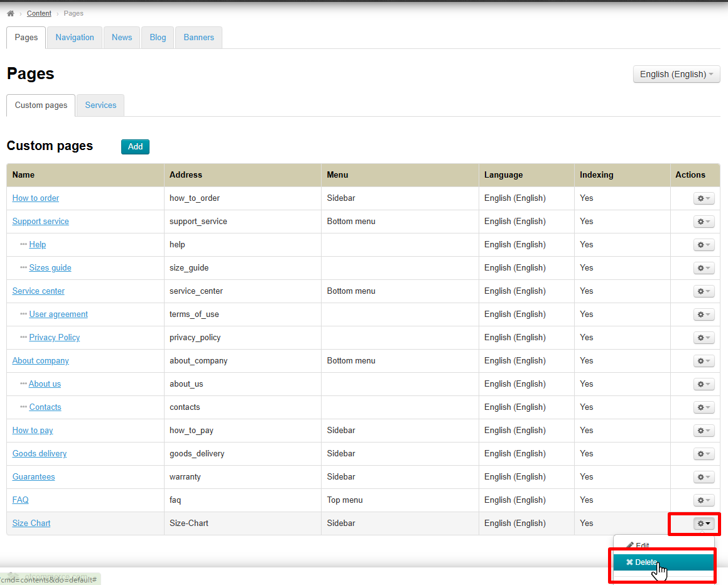Open gear actions for Contacts row
Image resolution: width=728 pixels, height=585 pixels.
(704, 407)
